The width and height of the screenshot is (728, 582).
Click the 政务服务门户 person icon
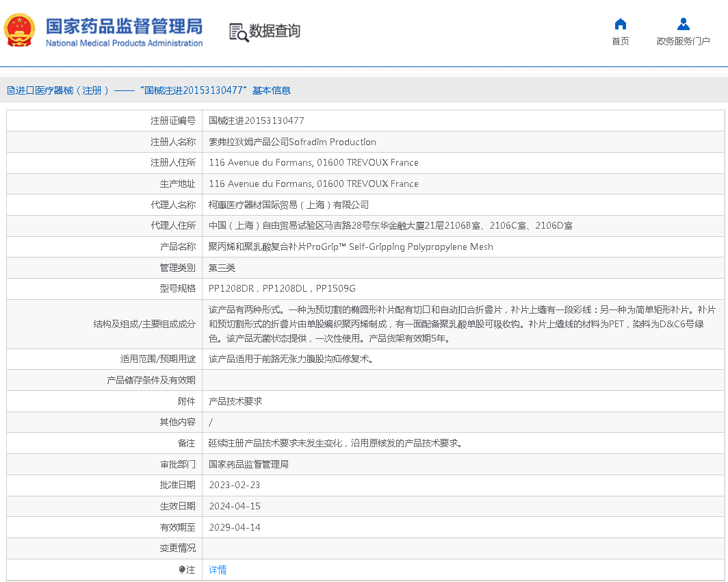point(683,24)
